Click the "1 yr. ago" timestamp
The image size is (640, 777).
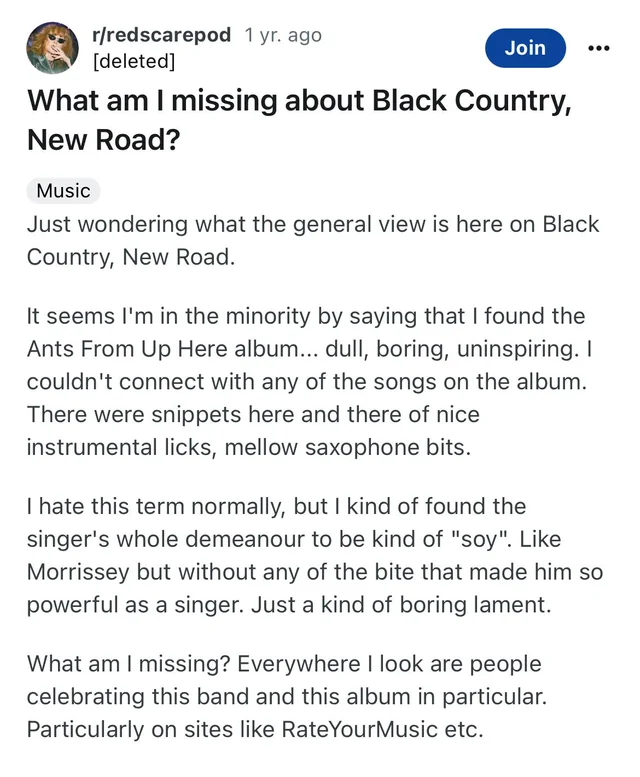pyautogui.click(x=283, y=36)
